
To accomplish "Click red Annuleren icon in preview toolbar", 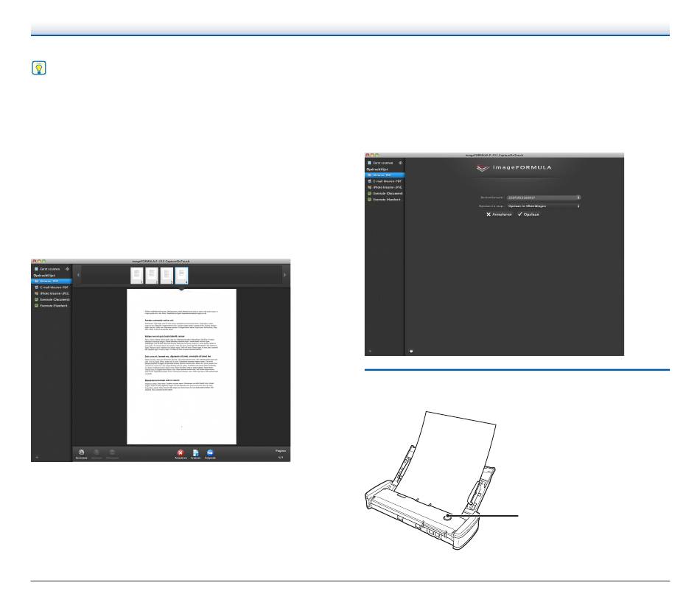I will coord(181,453).
